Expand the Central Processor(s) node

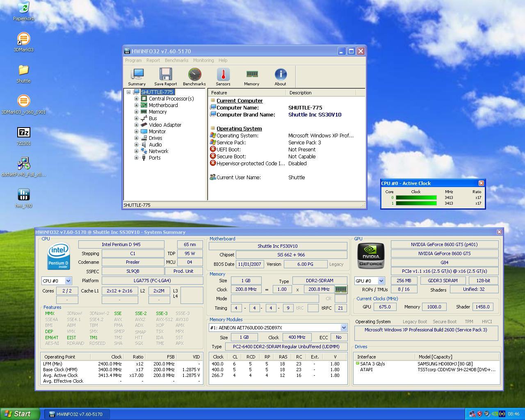pyautogui.click(x=136, y=99)
